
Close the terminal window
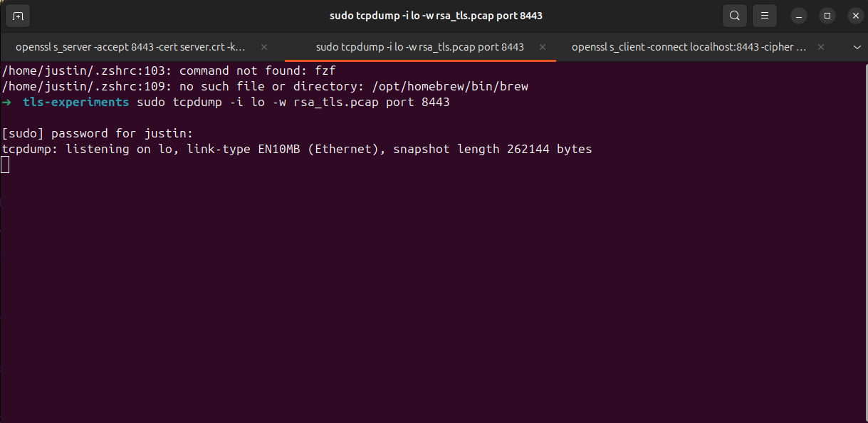[855, 16]
